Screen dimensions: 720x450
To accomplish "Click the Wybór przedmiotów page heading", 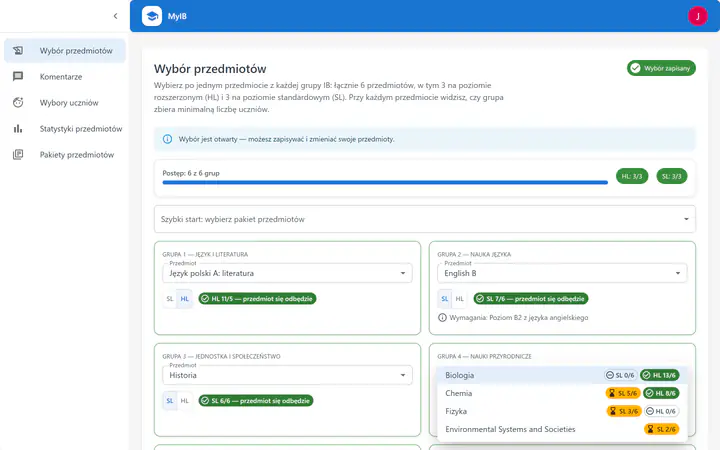I will 210,69.
